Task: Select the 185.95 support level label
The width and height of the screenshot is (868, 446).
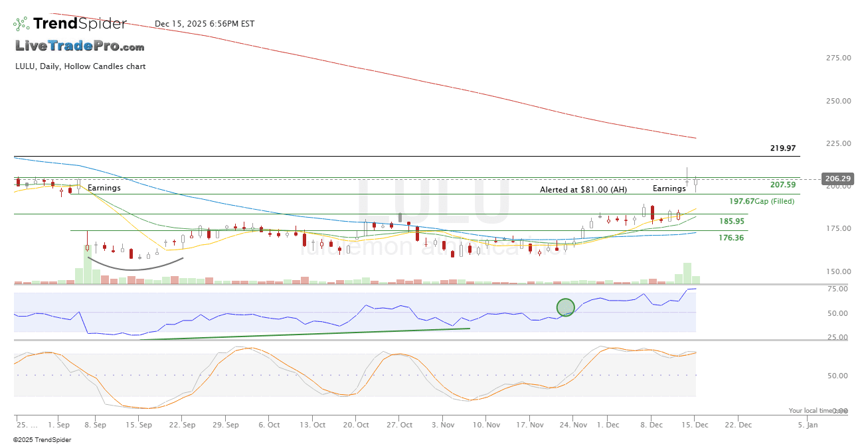Action: tap(731, 221)
